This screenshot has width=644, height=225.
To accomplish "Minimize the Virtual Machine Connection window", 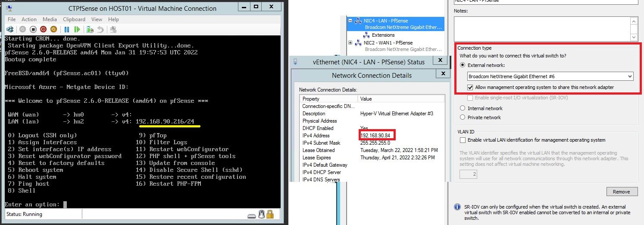I will (x=243, y=7).
